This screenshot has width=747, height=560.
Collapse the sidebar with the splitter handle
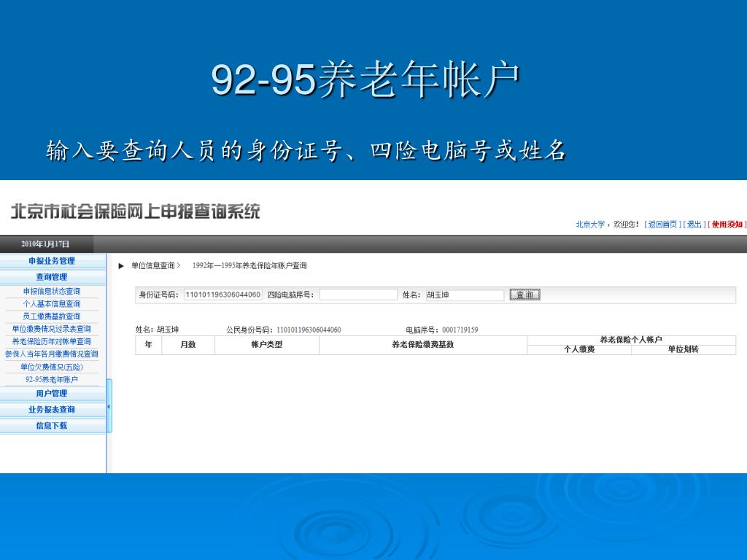(x=109, y=406)
